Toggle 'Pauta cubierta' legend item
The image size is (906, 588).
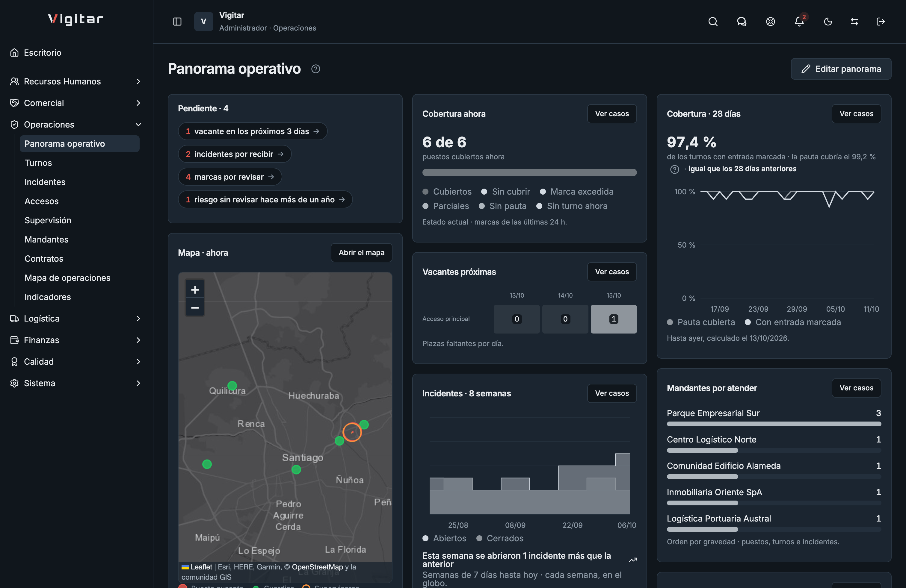click(701, 322)
